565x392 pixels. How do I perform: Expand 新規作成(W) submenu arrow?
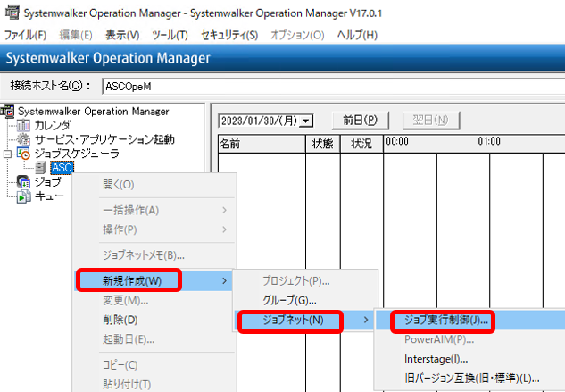pyautogui.click(x=225, y=280)
